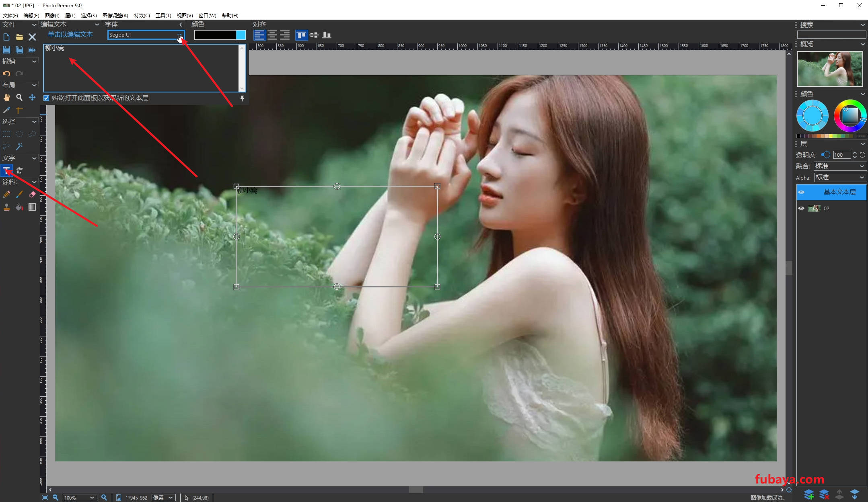The image size is (868, 502).
Task: Save the image with the disk icon
Action: (6, 50)
